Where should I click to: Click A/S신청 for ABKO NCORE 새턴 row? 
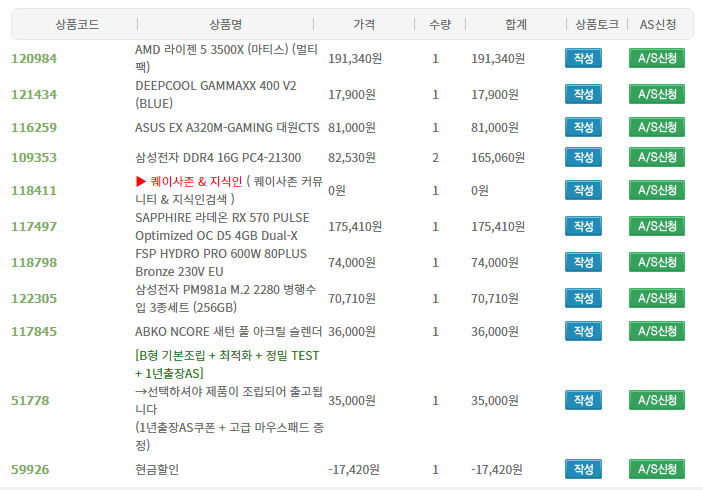click(x=657, y=331)
